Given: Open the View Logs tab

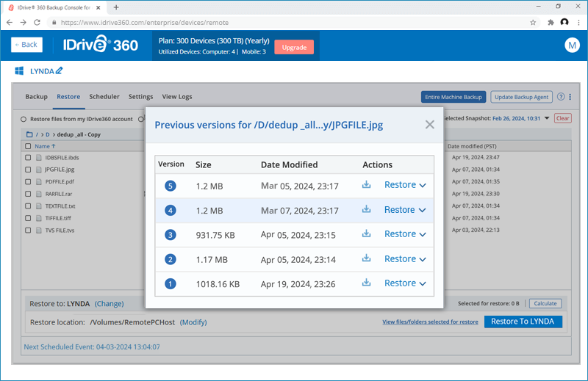Looking at the screenshot, I should [176, 97].
